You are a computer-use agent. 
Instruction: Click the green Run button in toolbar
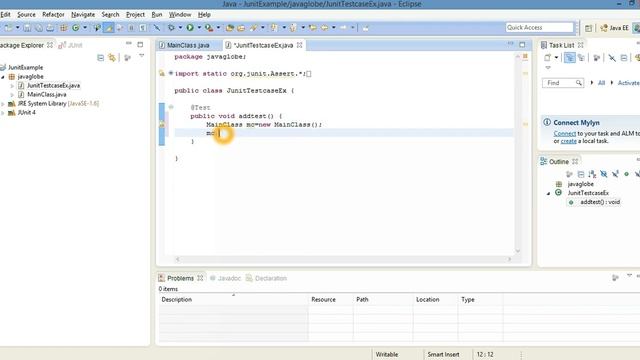click(x=190, y=28)
